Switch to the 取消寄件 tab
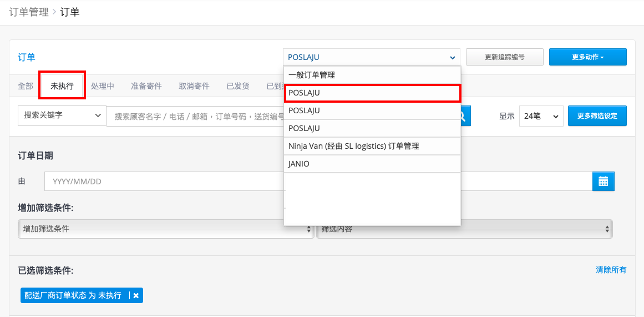644x317 pixels. click(194, 87)
